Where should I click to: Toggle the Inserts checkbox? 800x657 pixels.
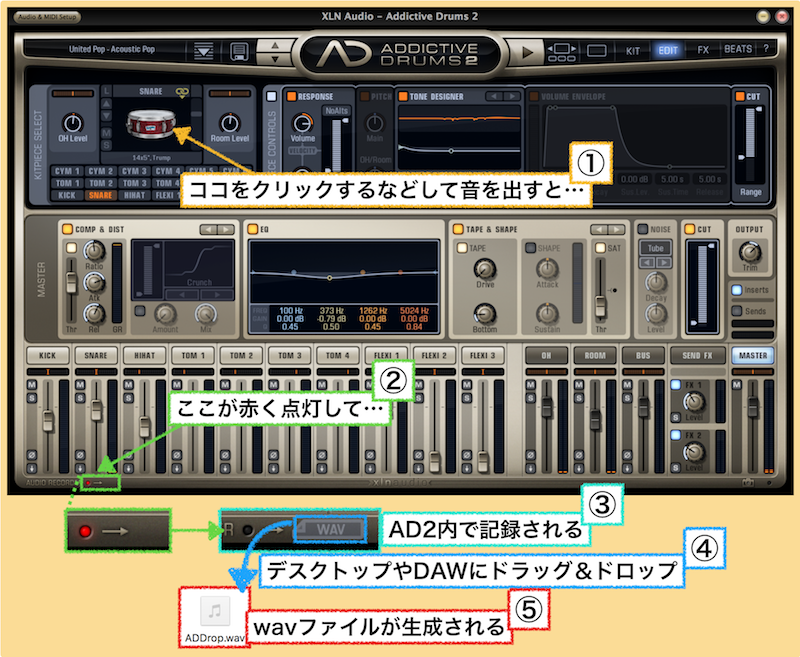[737, 290]
